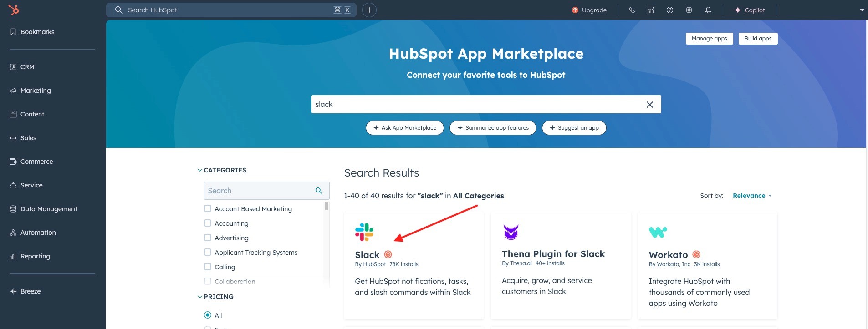Click the Suggest an app button
Screen dimensions: 868x329
pyautogui.click(x=574, y=128)
